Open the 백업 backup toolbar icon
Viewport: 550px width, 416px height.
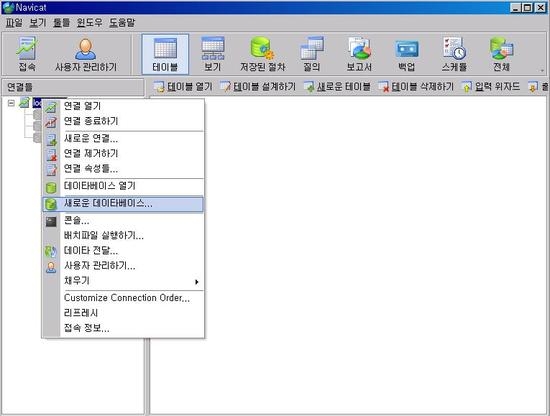(407, 54)
